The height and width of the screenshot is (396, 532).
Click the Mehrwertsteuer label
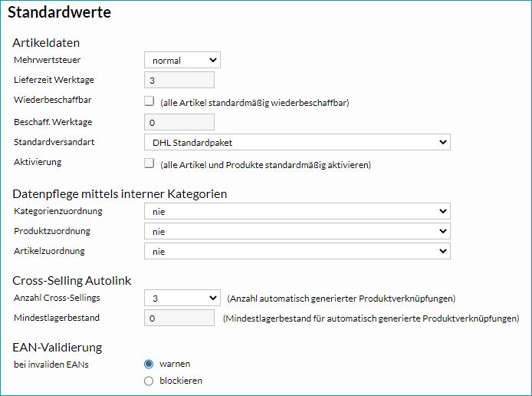(x=48, y=60)
